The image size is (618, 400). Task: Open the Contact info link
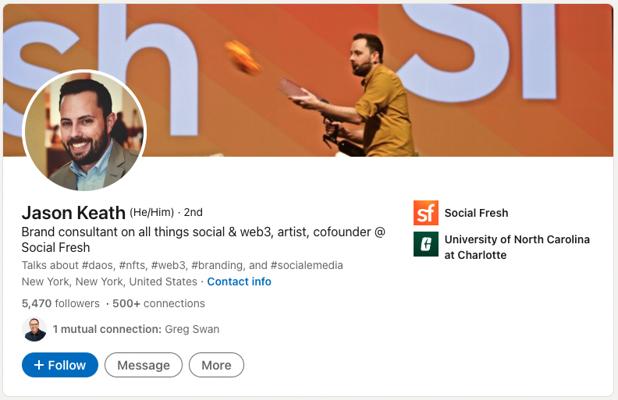point(239,282)
